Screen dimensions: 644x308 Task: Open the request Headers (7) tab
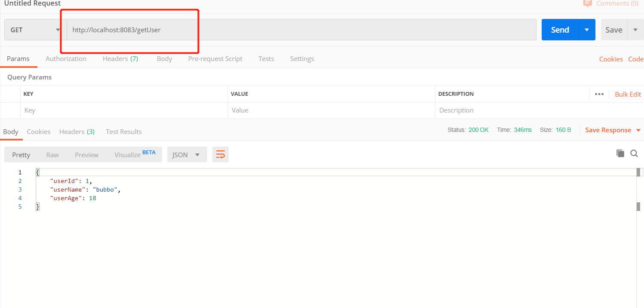click(x=120, y=59)
